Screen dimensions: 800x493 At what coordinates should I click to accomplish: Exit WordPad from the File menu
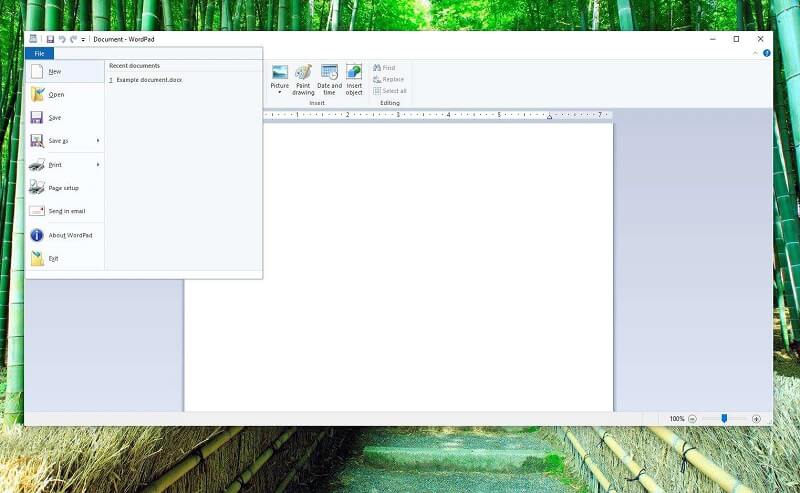click(x=65, y=258)
